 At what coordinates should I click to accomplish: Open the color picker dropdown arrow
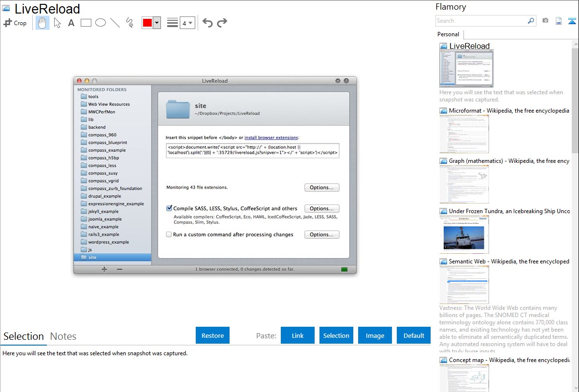tap(157, 23)
